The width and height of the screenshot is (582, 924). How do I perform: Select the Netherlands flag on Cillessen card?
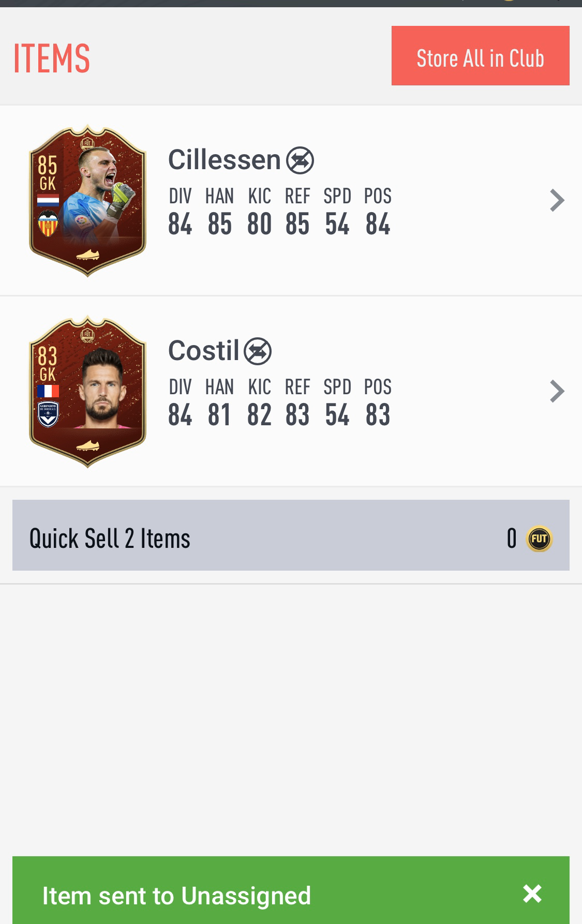(x=48, y=200)
